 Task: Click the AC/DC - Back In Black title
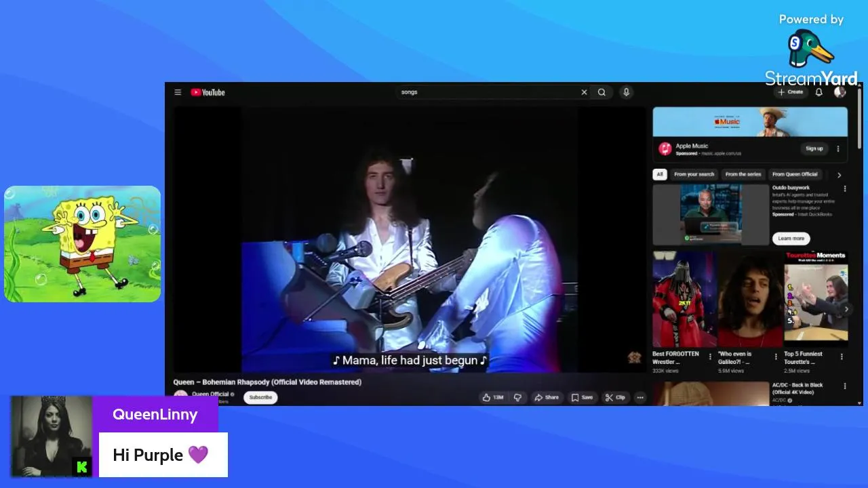tap(797, 388)
